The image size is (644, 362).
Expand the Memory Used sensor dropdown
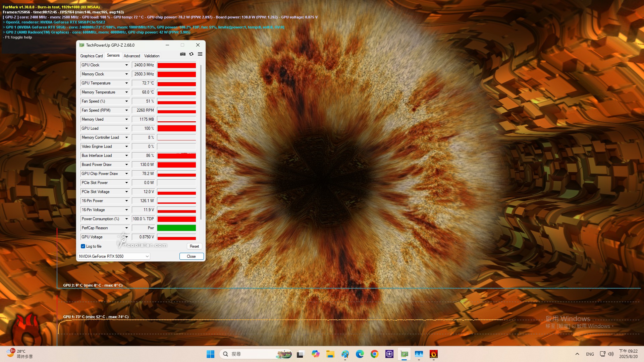point(126,119)
